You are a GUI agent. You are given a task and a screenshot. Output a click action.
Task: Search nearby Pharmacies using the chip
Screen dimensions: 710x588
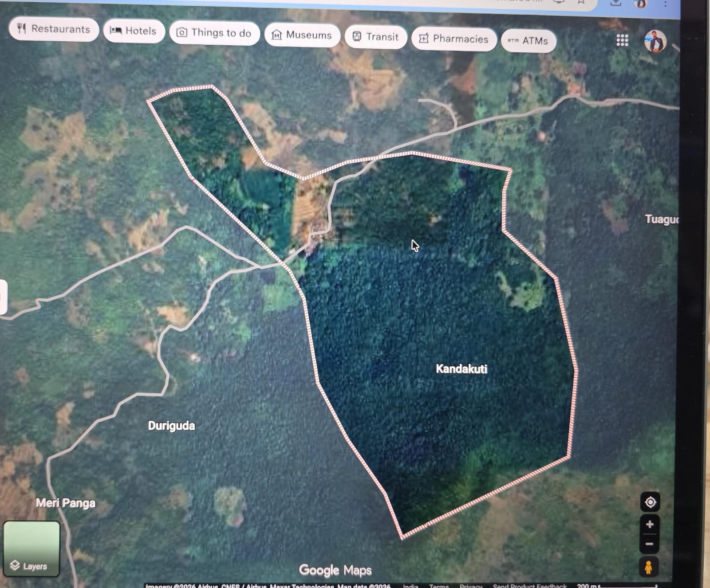[454, 39]
